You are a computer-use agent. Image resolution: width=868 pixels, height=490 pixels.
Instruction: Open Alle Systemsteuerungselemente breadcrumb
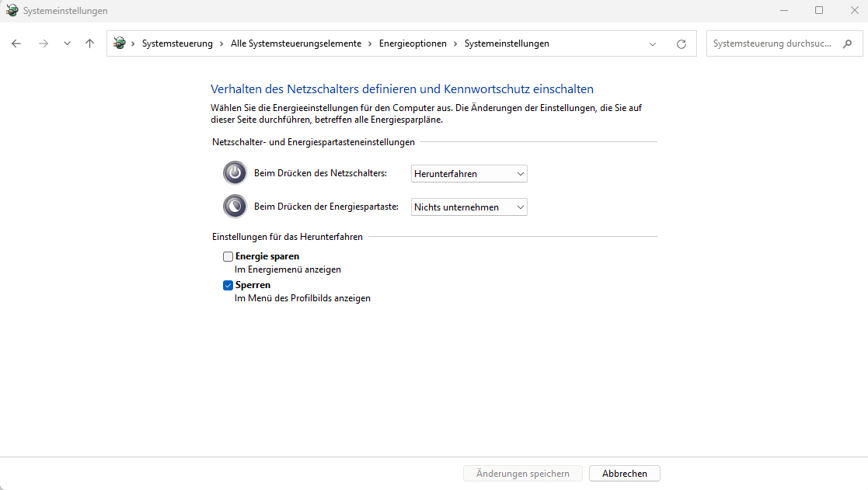295,43
